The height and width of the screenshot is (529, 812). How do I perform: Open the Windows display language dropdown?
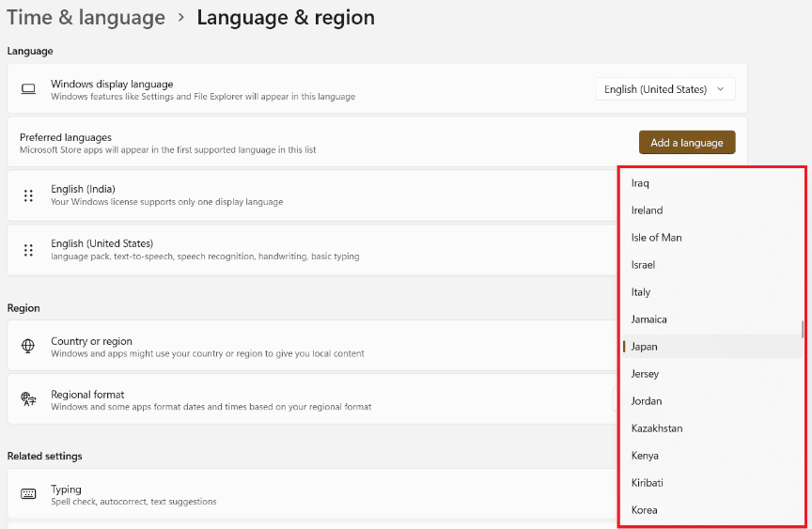(665, 89)
